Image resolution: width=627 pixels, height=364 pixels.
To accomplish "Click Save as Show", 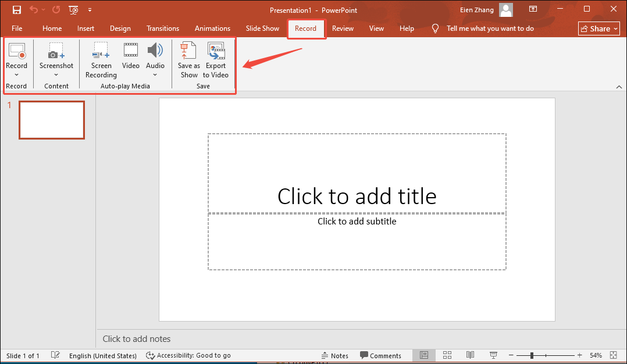I will click(x=188, y=58).
